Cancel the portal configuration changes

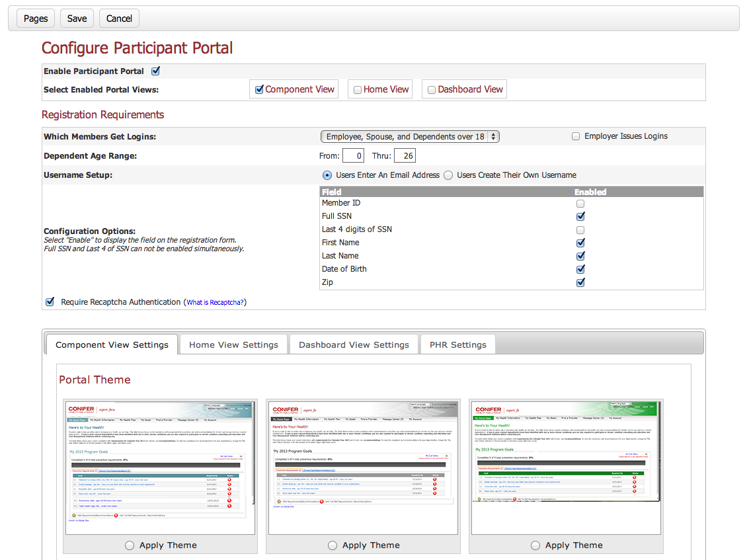119,19
